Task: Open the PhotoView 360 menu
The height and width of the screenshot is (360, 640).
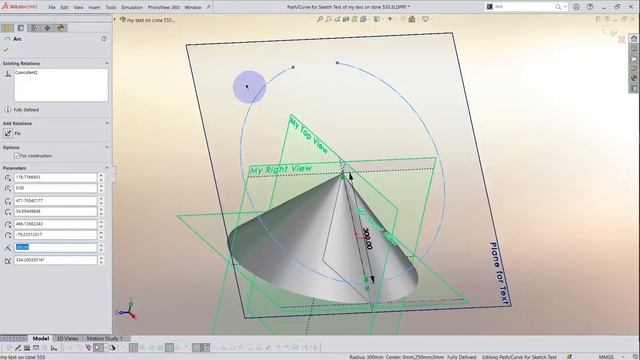Action: tap(163, 7)
